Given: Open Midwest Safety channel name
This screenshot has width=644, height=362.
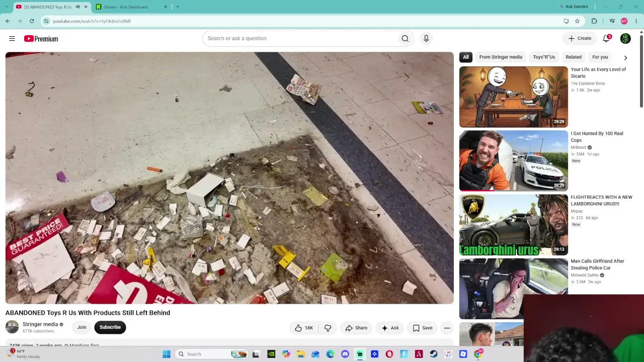Looking at the screenshot, I should (585, 275).
